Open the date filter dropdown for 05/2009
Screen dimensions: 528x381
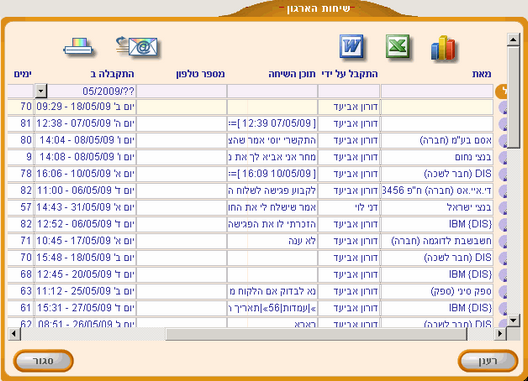(41, 91)
